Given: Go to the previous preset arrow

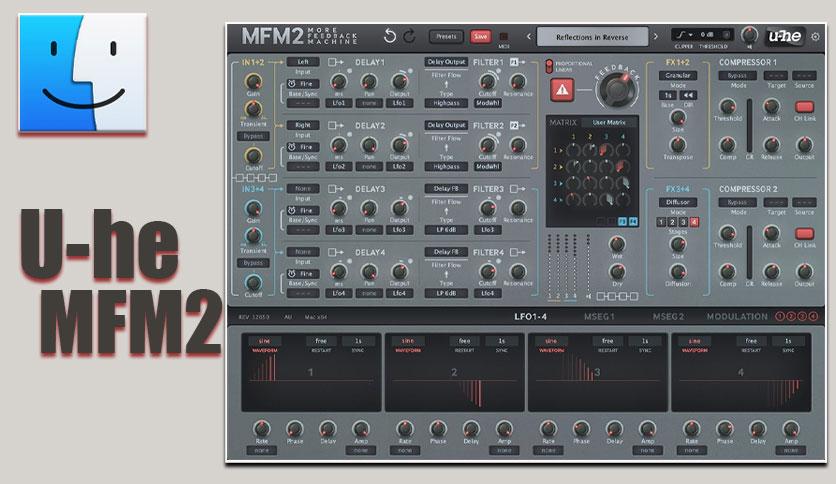Looking at the screenshot, I should coord(529,37).
